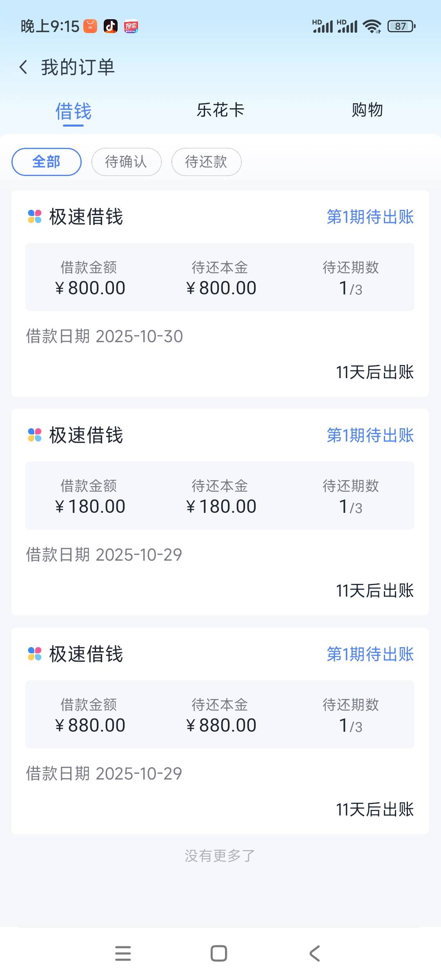
Task: Tap the battery indicator in status bar
Action: [401, 27]
